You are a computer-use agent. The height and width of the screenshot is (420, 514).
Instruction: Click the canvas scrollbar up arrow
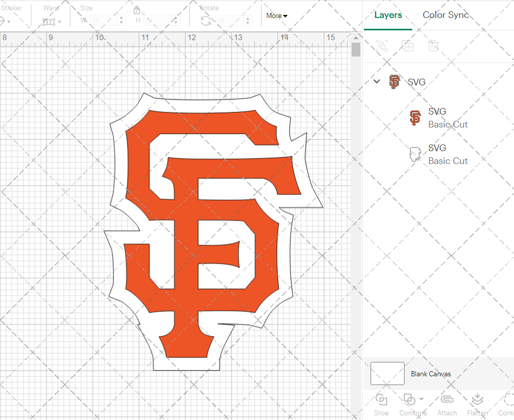(356, 38)
